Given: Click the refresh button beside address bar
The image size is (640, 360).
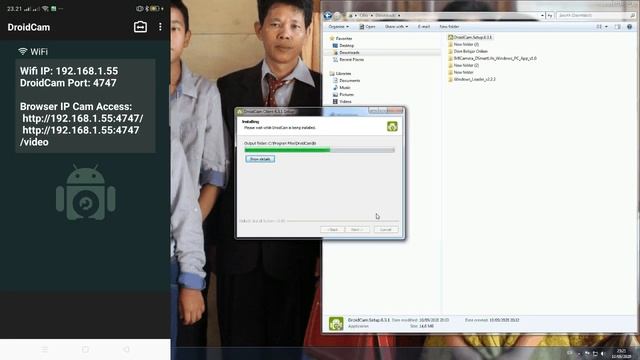Looking at the screenshot, I should pos(550,16).
